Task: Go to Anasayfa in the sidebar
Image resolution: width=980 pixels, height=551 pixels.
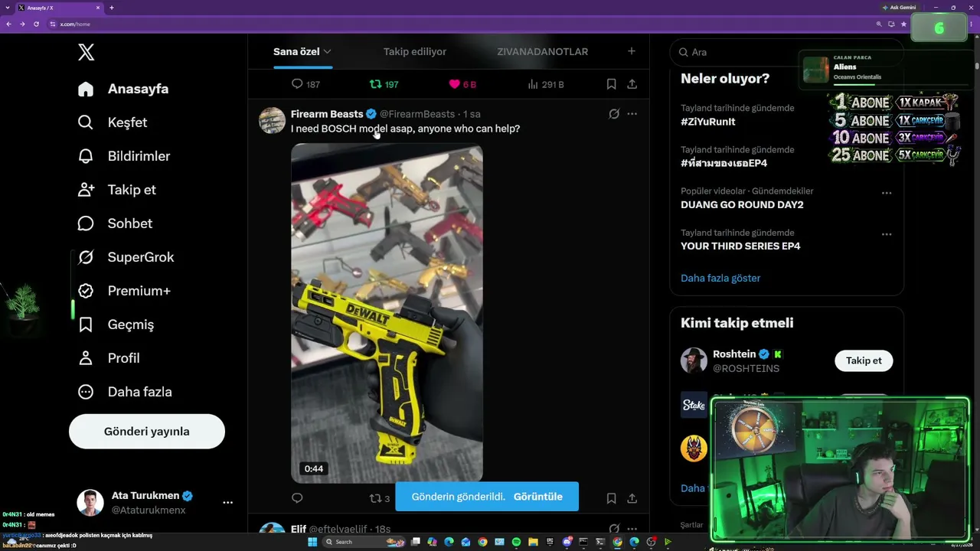Action: click(x=123, y=89)
